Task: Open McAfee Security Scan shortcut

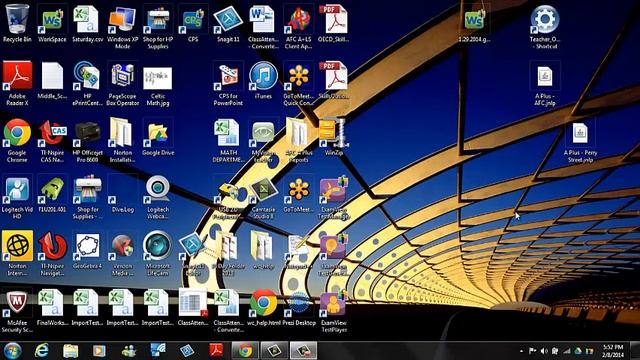Action: click(17, 310)
